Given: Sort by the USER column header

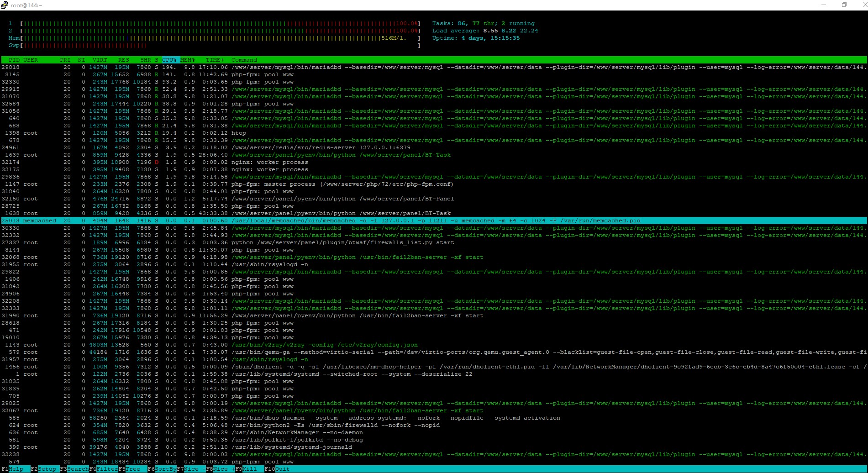Looking at the screenshot, I should pos(31,60).
